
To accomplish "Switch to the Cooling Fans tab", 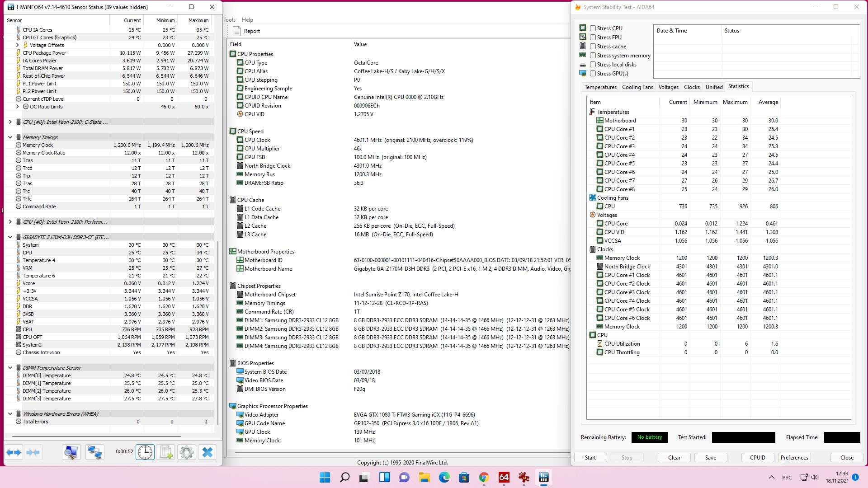I will (637, 87).
